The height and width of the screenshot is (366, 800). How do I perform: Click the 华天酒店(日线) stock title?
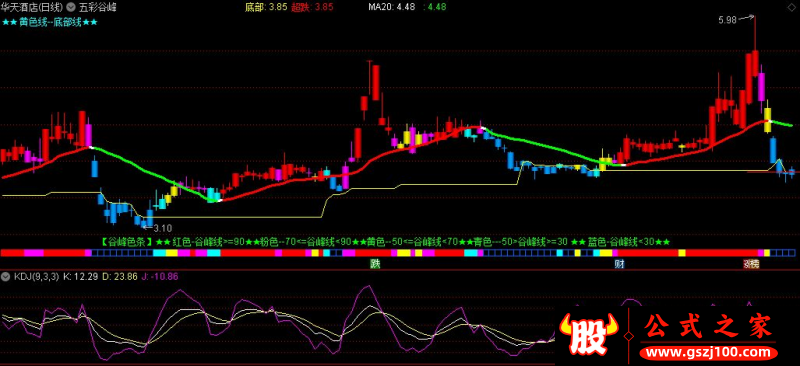click(x=33, y=8)
